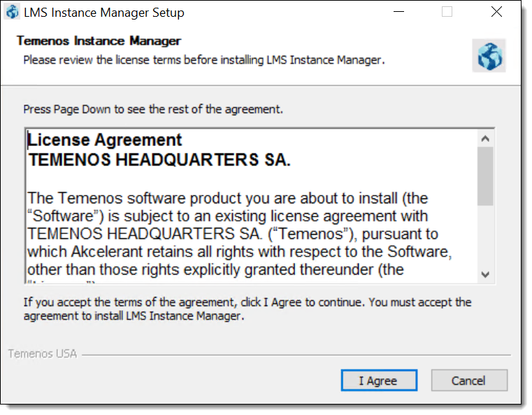Click the "If you accept the terms" notice
532x415 pixels.
[247, 309]
